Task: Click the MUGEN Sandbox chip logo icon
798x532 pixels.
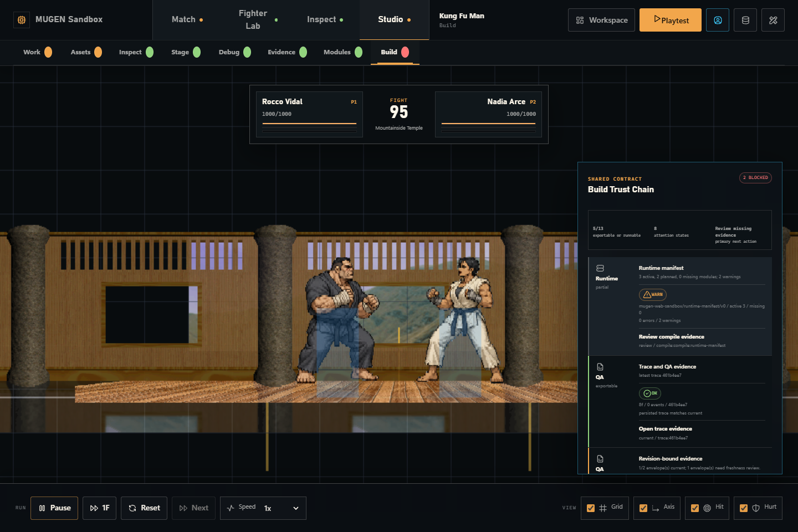Action: click(x=22, y=20)
